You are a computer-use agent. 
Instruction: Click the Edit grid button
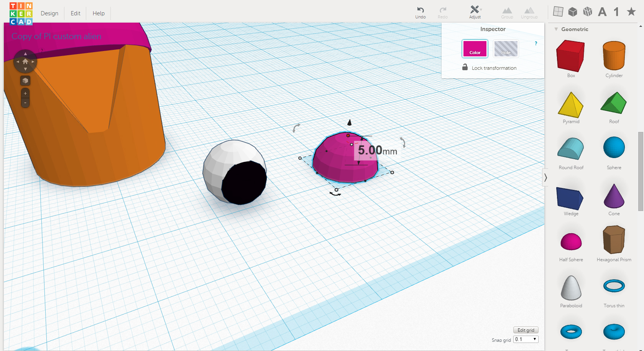coord(526,330)
